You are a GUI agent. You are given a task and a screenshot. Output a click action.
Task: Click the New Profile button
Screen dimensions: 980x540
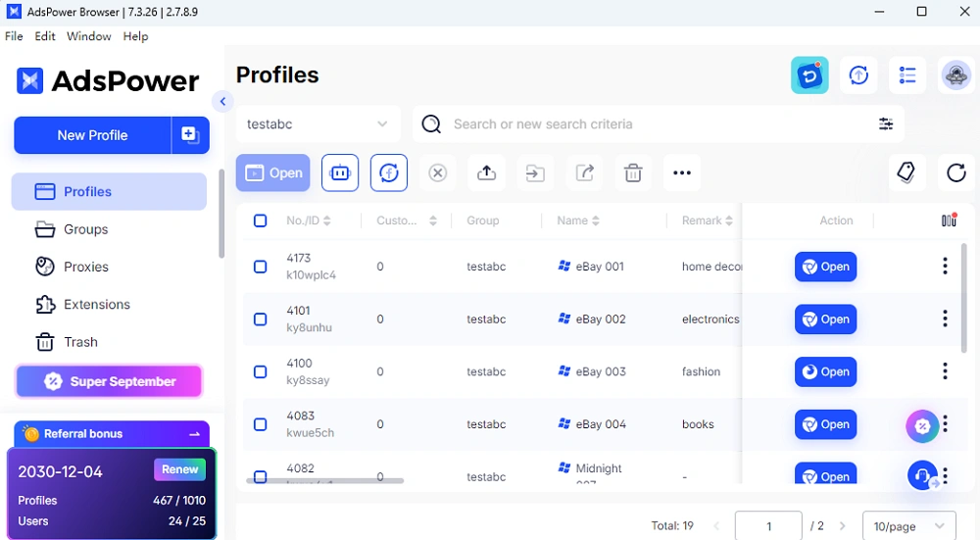(x=92, y=135)
